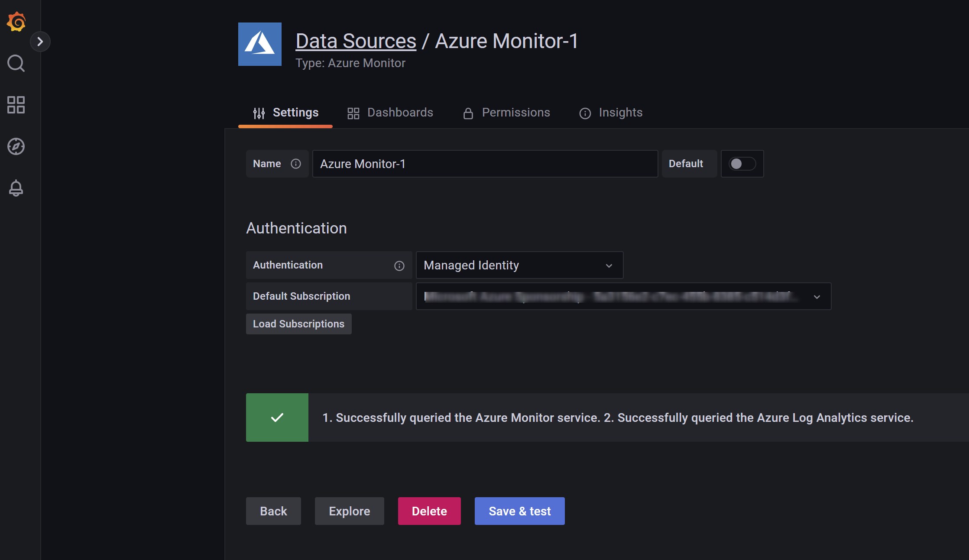Viewport: 969px width, 560px height.
Task: Click into the Name input field
Action: pyautogui.click(x=485, y=164)
